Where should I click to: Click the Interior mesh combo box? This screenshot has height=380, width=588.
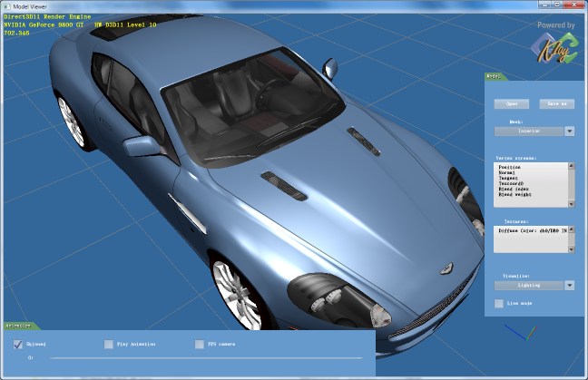point(529,132)
